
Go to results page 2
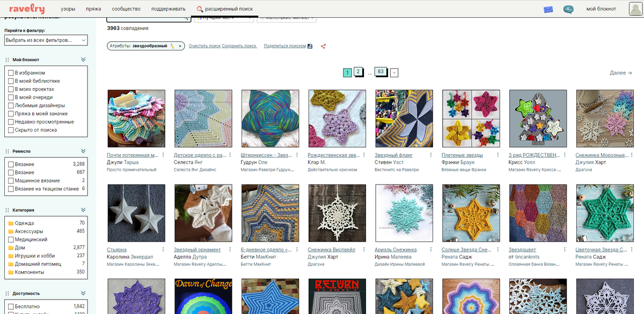[x=358, y=71]
